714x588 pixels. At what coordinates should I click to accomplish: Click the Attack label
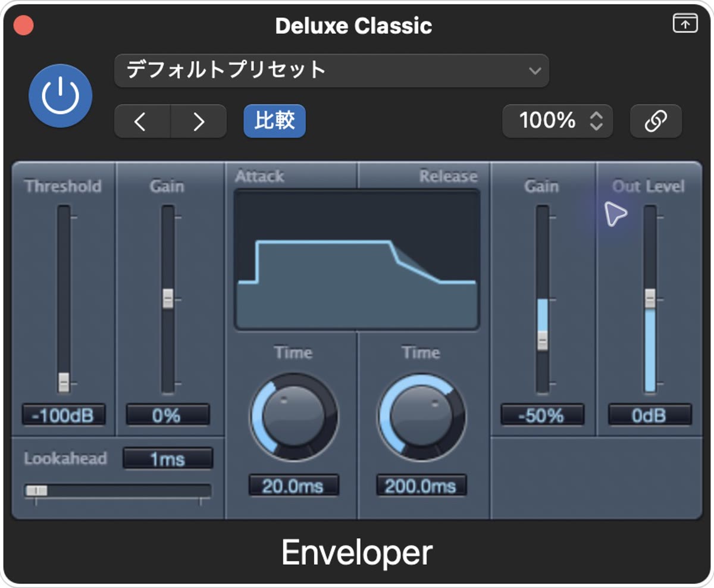[259, 176]
